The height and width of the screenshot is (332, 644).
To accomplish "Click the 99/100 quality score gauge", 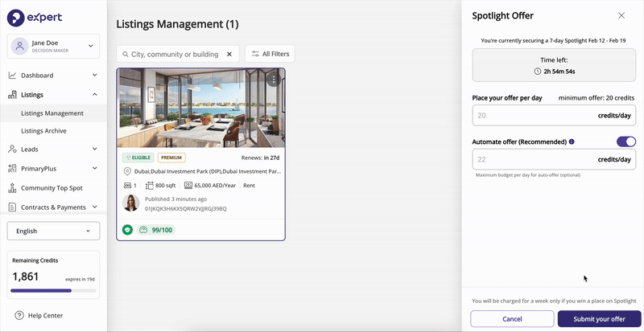I will [x=156, y=230].
